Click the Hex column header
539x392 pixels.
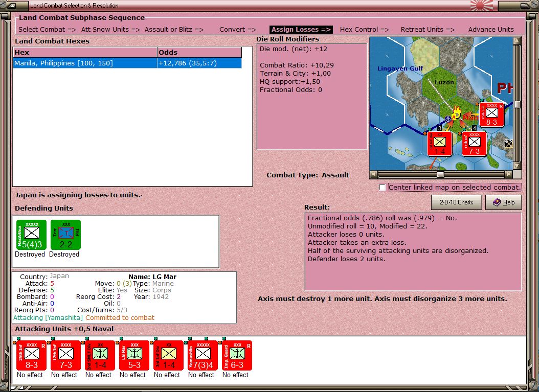(85, 52)
